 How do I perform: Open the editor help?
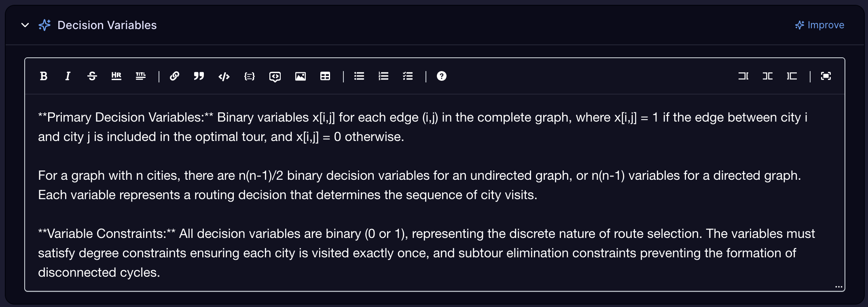point(442,76)
